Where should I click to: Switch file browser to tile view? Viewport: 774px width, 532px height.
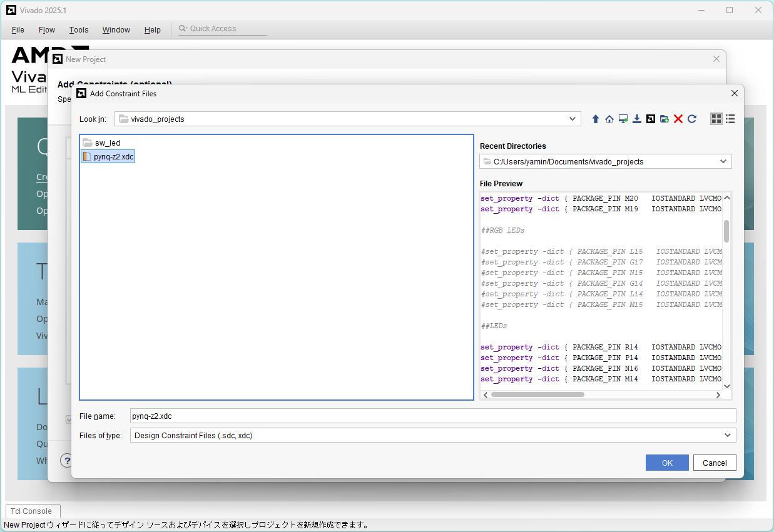(716, 119)
